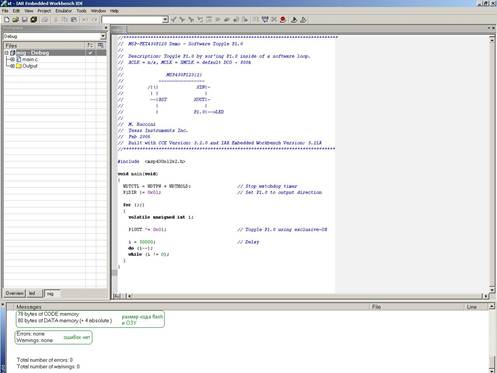The height and width of the screenshot is (373, 497).
Task: Click the Files column header
Action: (x=45, y=45)
